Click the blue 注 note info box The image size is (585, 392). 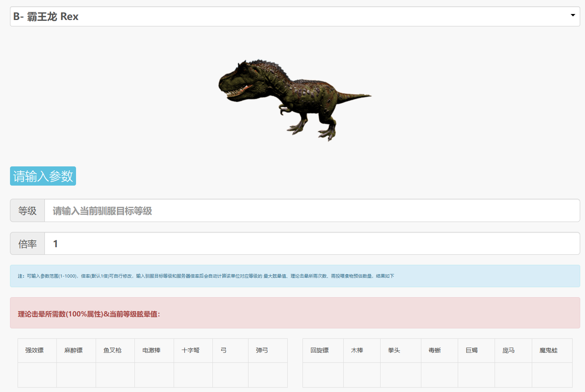[295, 276]
